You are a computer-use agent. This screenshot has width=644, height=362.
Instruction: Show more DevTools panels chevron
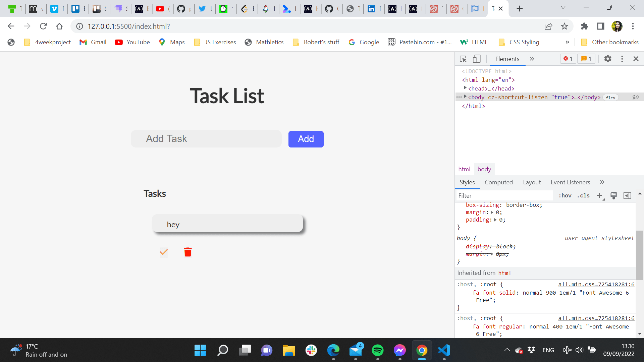click(x=532, y=59)
